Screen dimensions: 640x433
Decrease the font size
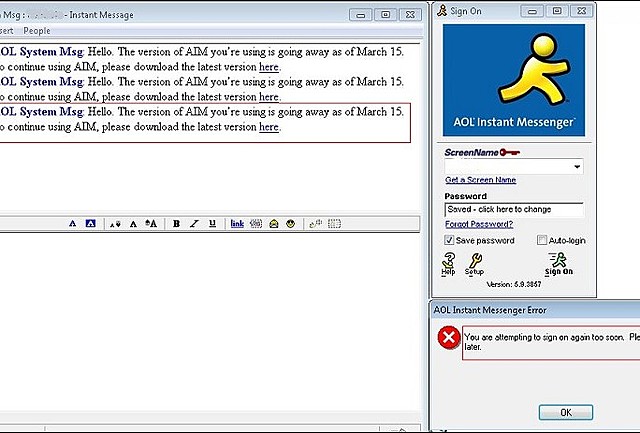coord(116,224)
